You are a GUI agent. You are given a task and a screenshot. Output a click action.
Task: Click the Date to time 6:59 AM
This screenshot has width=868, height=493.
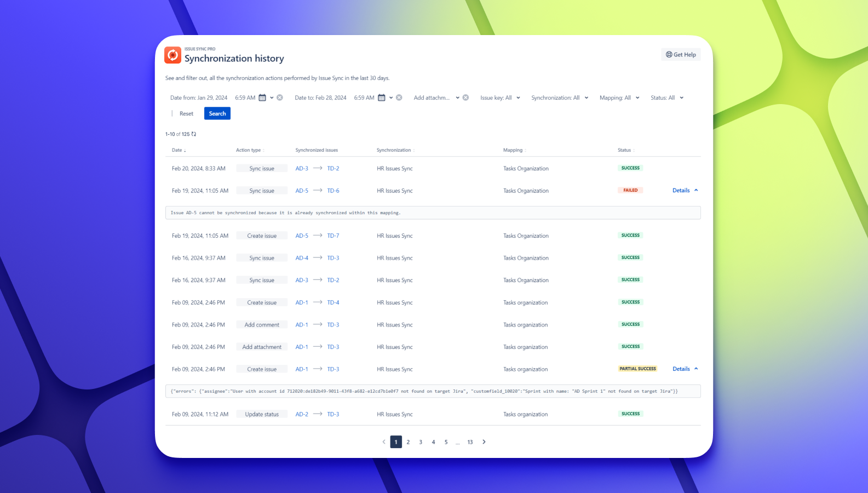364,98
